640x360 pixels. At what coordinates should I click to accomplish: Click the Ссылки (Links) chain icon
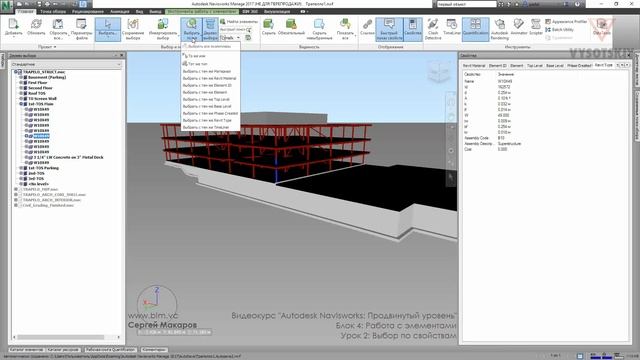tap(367, 24)
